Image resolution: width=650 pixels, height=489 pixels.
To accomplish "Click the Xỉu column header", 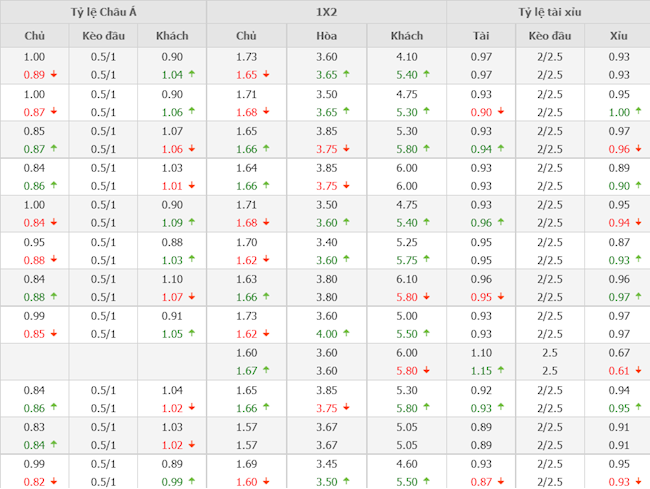I will click(x=619, y=36).
